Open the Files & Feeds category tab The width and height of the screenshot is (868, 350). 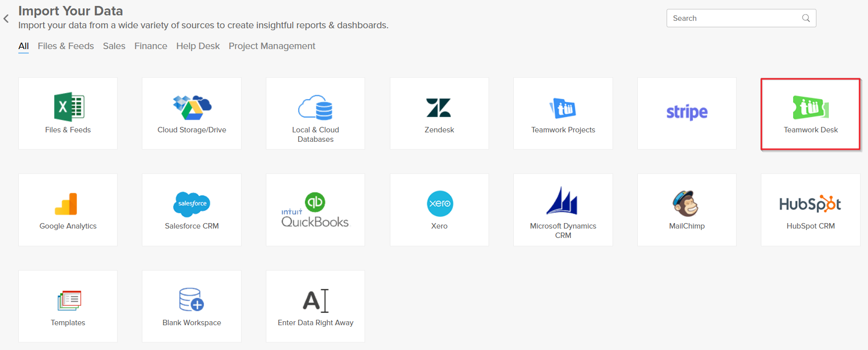[x=66, y=46]
